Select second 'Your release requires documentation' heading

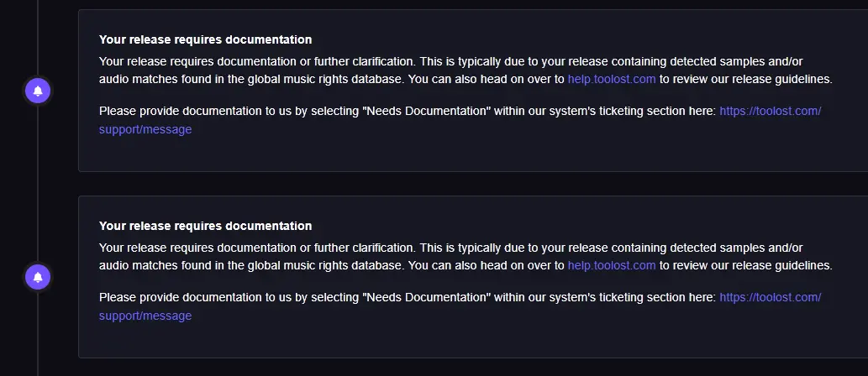tap(205, 226)
